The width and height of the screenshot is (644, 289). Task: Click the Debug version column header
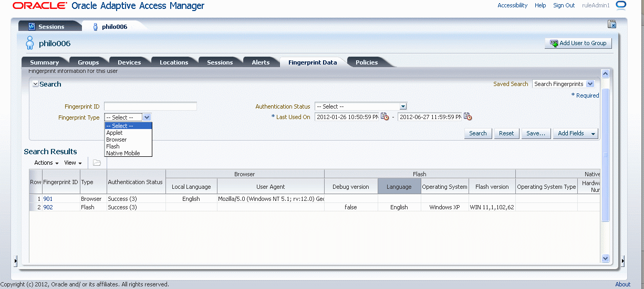351,186
